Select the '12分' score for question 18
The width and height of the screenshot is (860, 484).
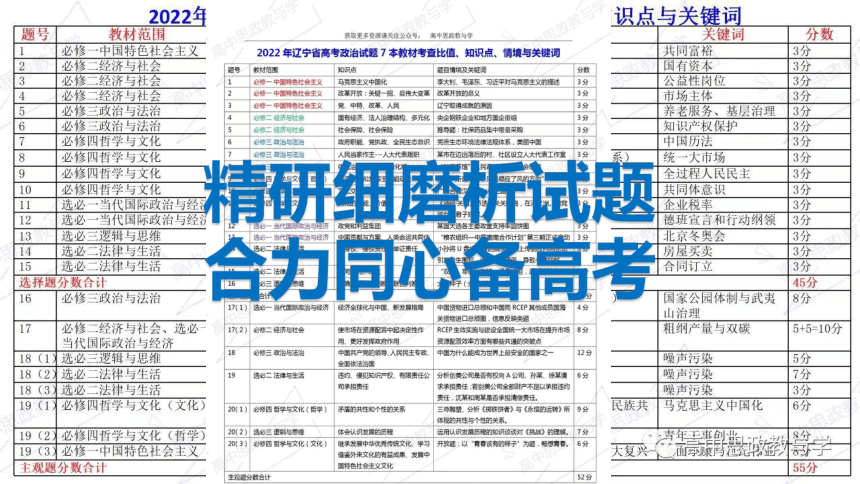click(584, 353)
